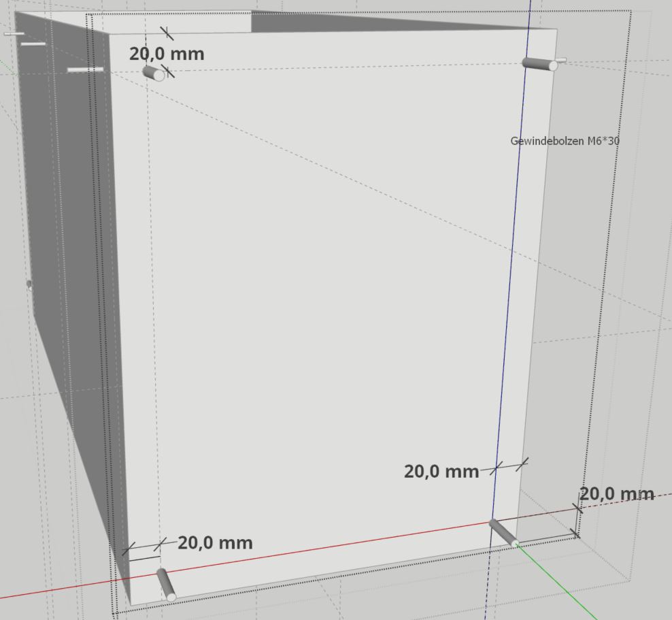672x620 pixels.
Task: Click the 20,0 mm dimension left of blue axis
Action: coord(441,471)
